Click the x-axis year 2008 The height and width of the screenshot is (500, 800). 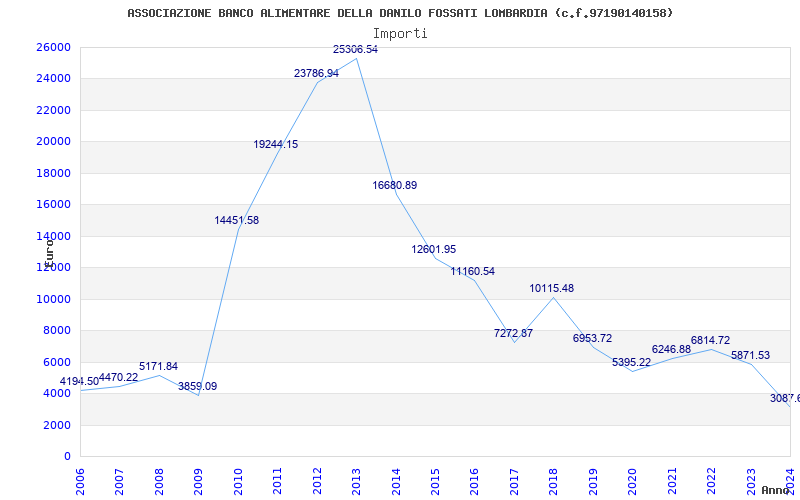pos(159,482)
